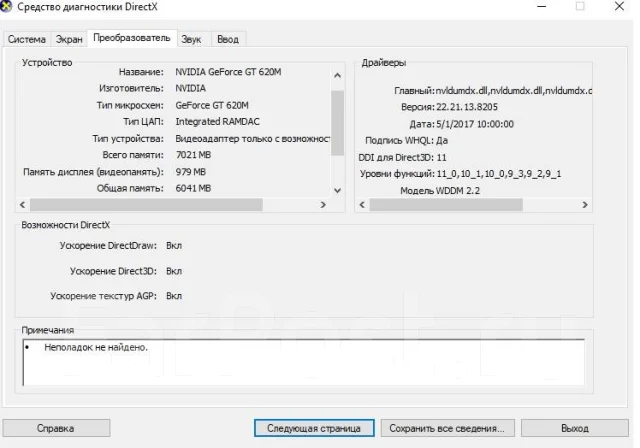Select Ускорение DirectDraw Вкл value
The width and height of the screenshot is (640, 448).
(174, 246)
